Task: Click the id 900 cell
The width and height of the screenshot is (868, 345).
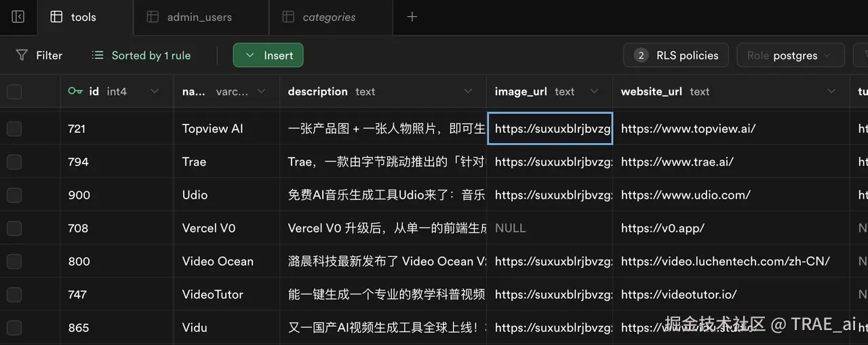Action: (x=117, y=195)
